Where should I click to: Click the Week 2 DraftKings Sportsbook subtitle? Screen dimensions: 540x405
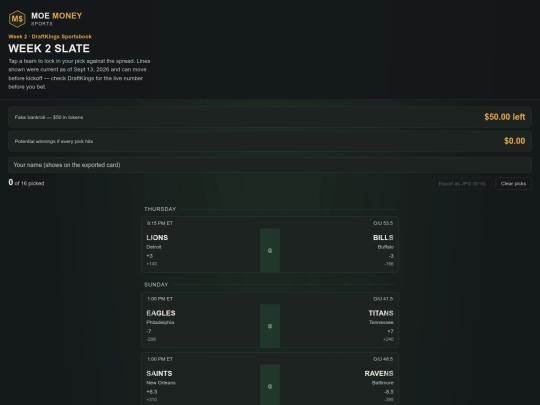(x=50, y=37)
